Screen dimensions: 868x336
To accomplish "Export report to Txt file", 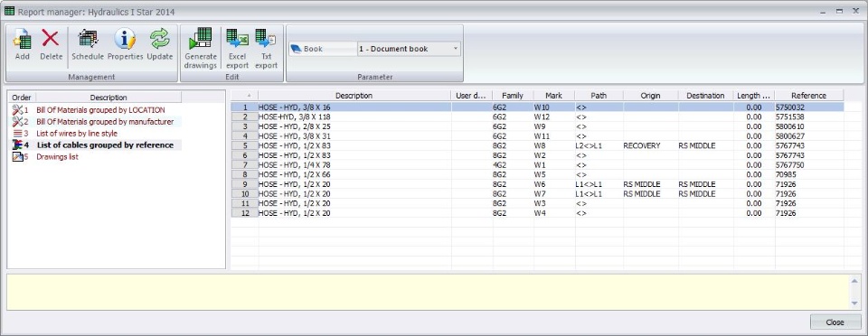I will (x=266, y=49).
